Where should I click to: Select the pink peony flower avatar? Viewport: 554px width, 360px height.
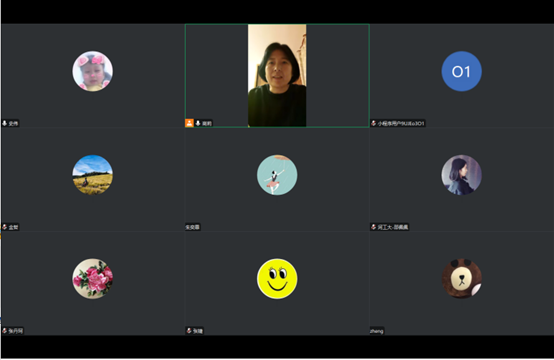(x=93, y=279)
